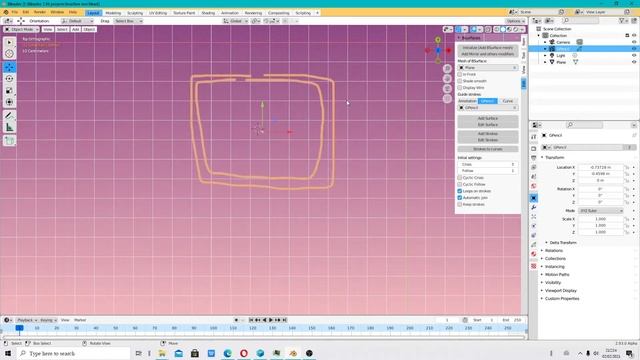
Task: Click the zoom view navigation button
Action: click(x=447, y=69)
